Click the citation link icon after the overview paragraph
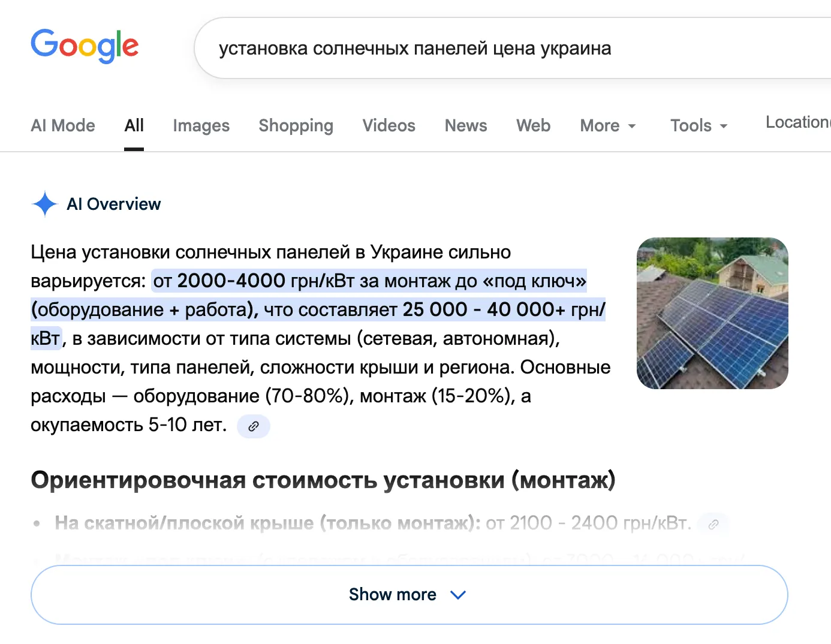This screenshot has width=831, height=644. pos(253,426)
